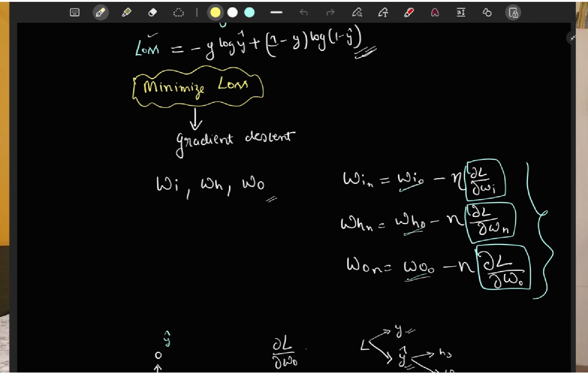Screen dimensions: 588x374
Task: Select the Lasso selection tool
Action: [x=179, y=13]
